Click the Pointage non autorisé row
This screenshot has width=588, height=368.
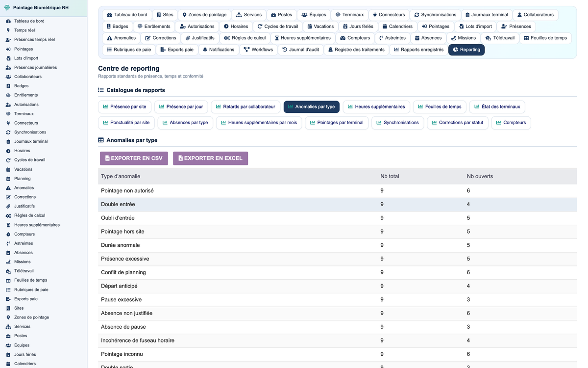click(x=337, y=191)
